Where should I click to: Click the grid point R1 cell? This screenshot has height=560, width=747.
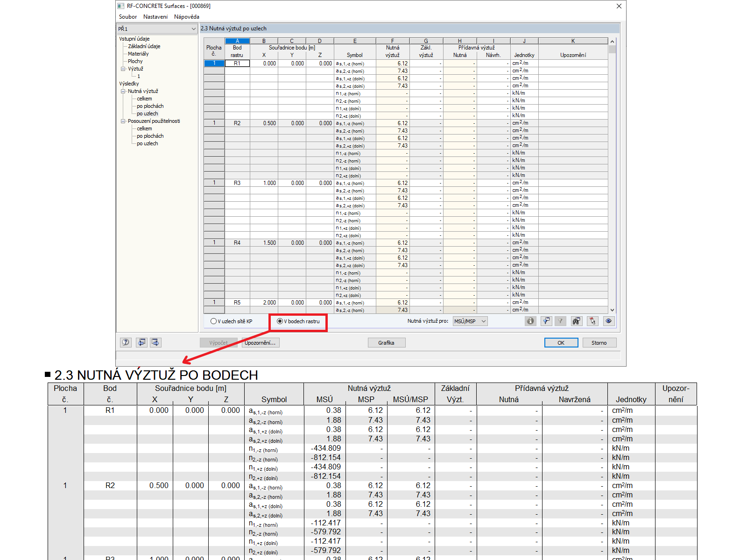click(237, 64)
